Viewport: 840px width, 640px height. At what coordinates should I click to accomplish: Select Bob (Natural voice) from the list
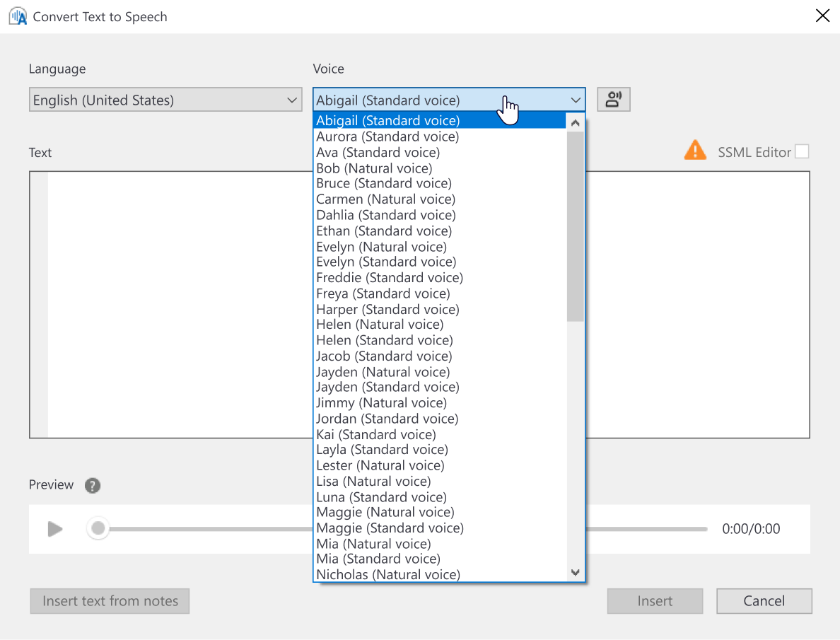[373, 168]
